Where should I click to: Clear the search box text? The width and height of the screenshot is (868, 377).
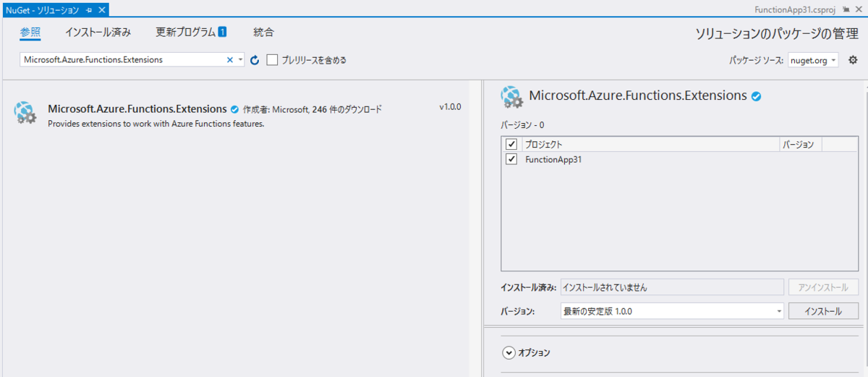(x=230, y=60)
